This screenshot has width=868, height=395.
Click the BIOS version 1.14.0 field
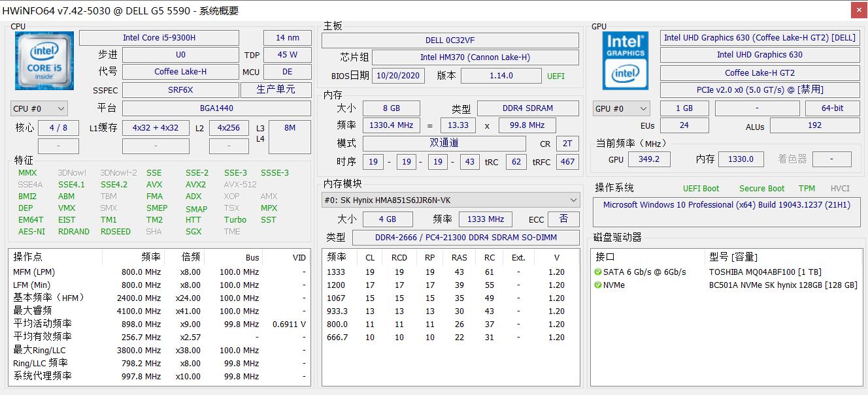tap(501, 76)
